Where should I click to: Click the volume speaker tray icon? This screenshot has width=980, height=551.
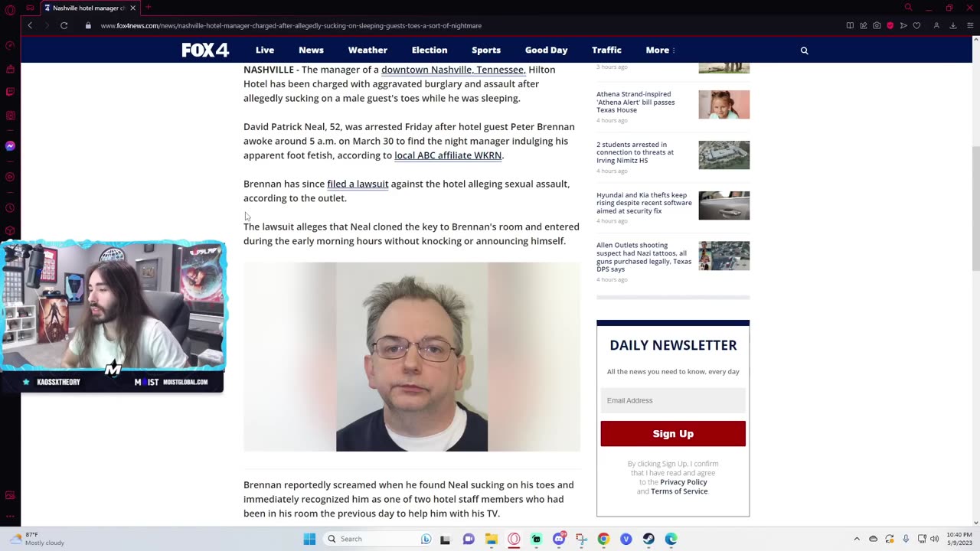pos(934,539)
